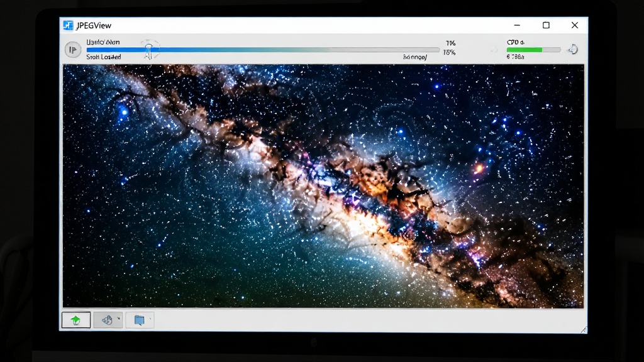Open the dropdown arrow beside the folder icon
The image size is (644, 362).
pyautogui.click(x=150, y=319)
